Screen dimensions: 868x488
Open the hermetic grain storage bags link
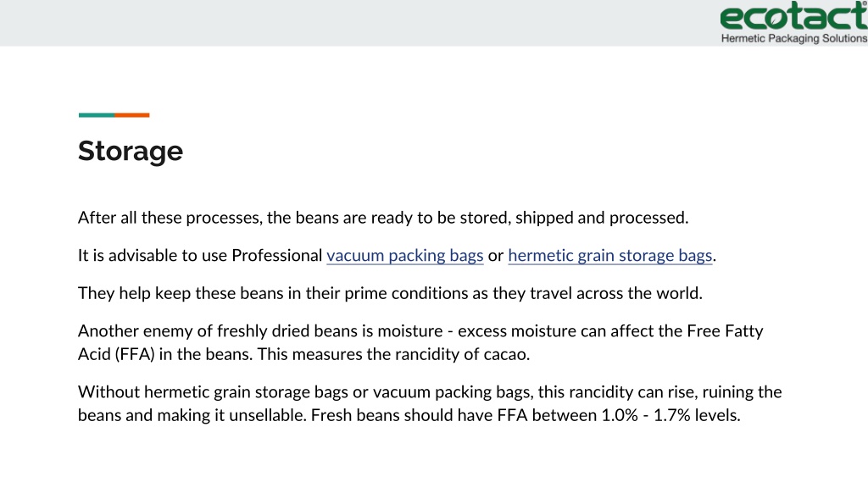tap(610, 256)
